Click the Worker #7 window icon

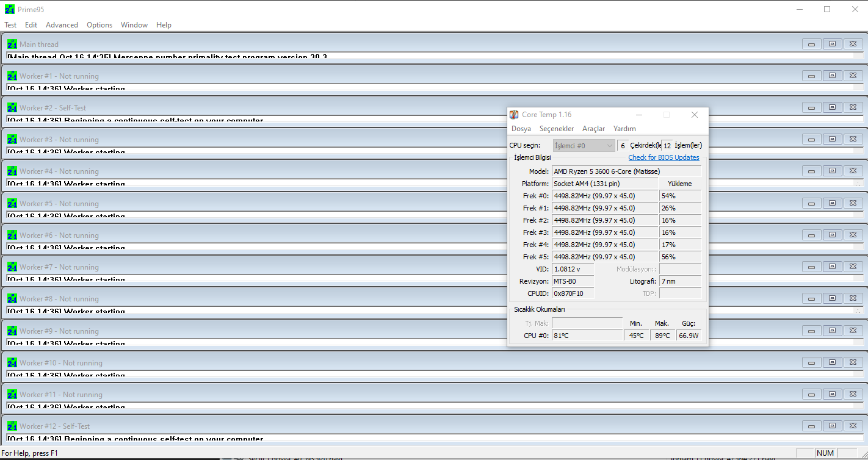click(12, 267)
